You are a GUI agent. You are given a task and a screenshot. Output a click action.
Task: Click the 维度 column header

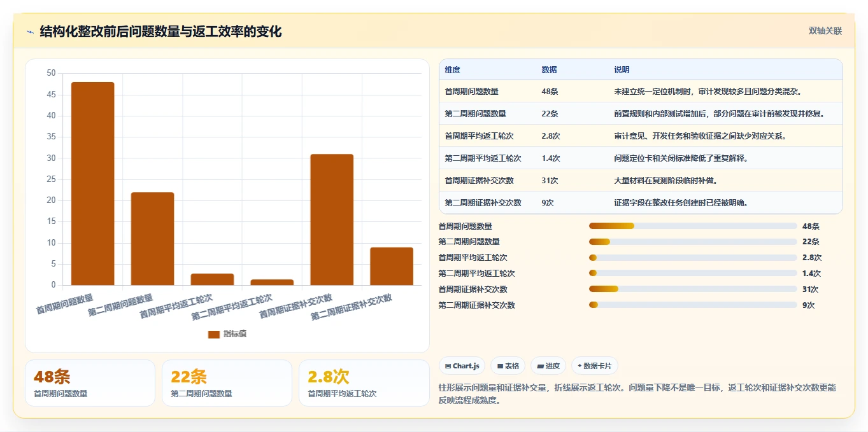(452, 69)
